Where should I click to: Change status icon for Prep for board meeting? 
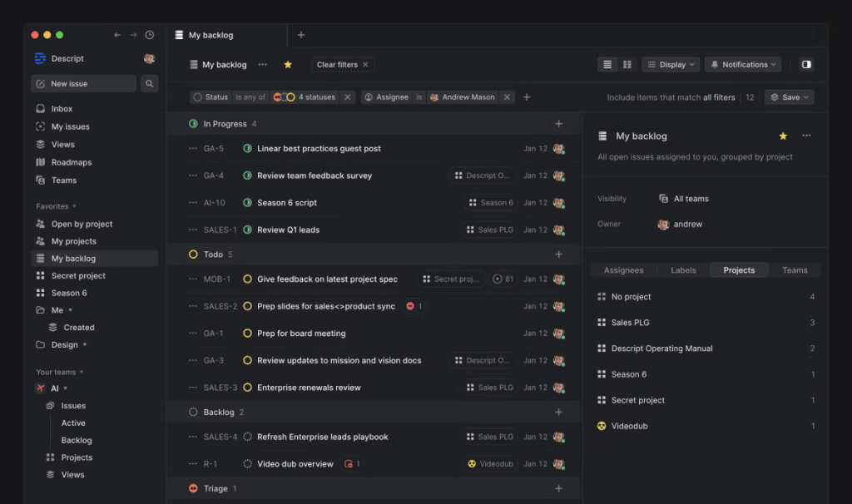coord(247,334)
